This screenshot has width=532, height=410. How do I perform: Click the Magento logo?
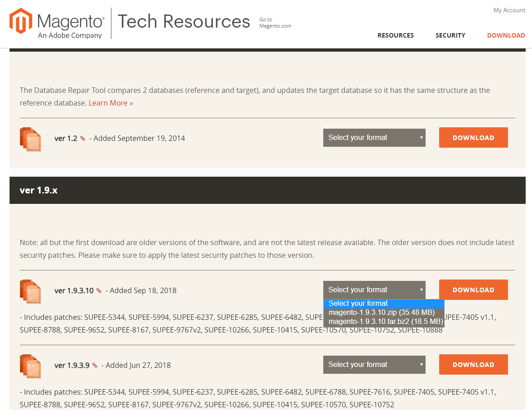point(56,23)
